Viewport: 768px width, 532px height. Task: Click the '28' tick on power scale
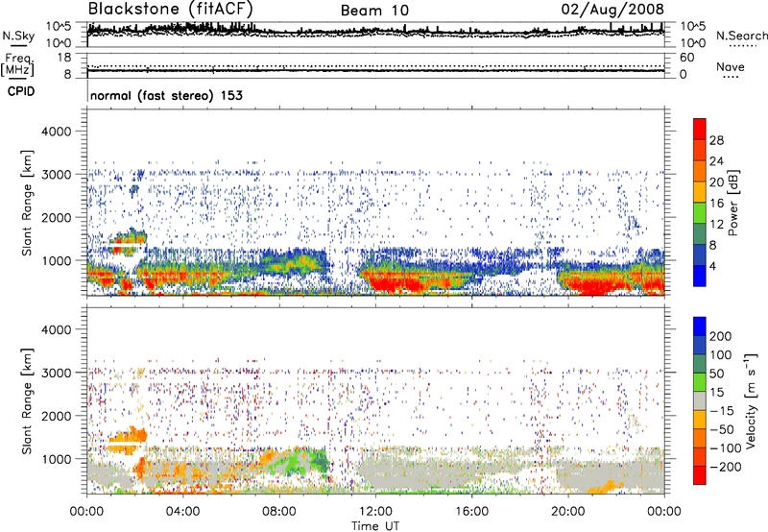(x=716, y=140)
